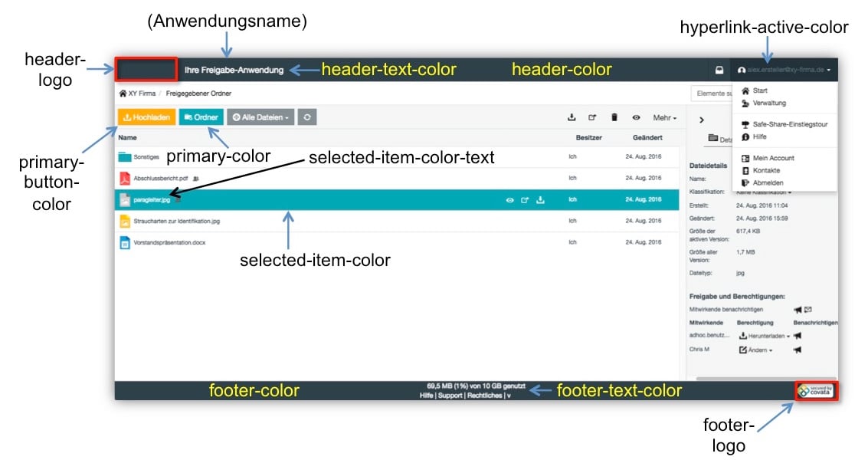The height and width of the screenshot is (473, 868).
Task: Click the Freigegebener Ordner breadcrumb
Action: [x=198, y=94]
